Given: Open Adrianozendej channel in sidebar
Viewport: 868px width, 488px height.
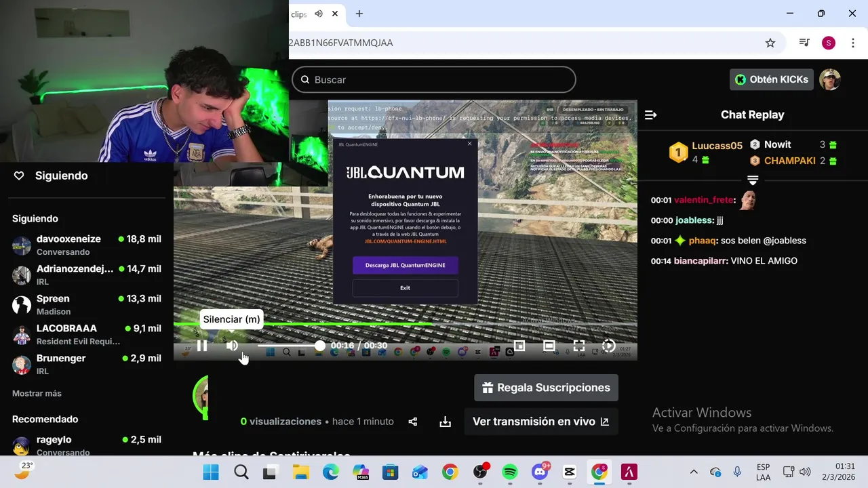Looking at the screenshot, I should pyautogui.click(x=87, y=275).
